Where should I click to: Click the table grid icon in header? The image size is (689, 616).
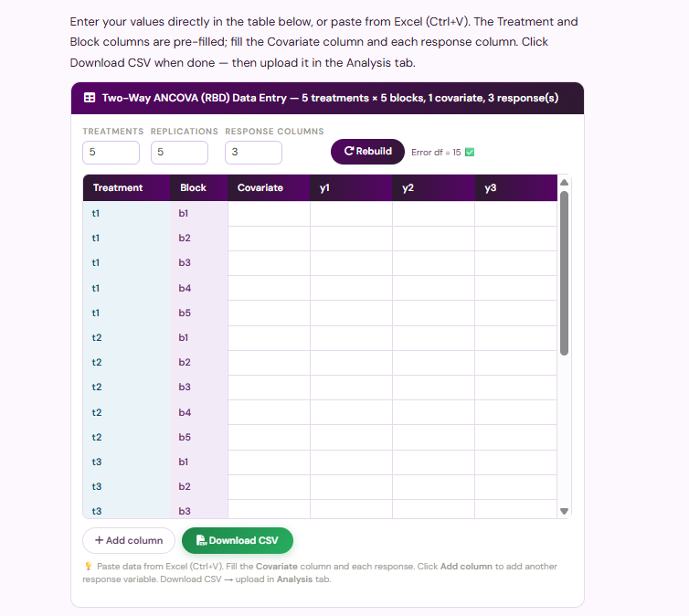pos(90,98)
